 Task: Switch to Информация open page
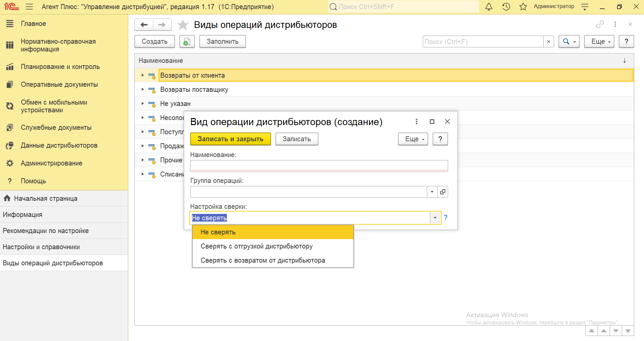pos(64,215)
